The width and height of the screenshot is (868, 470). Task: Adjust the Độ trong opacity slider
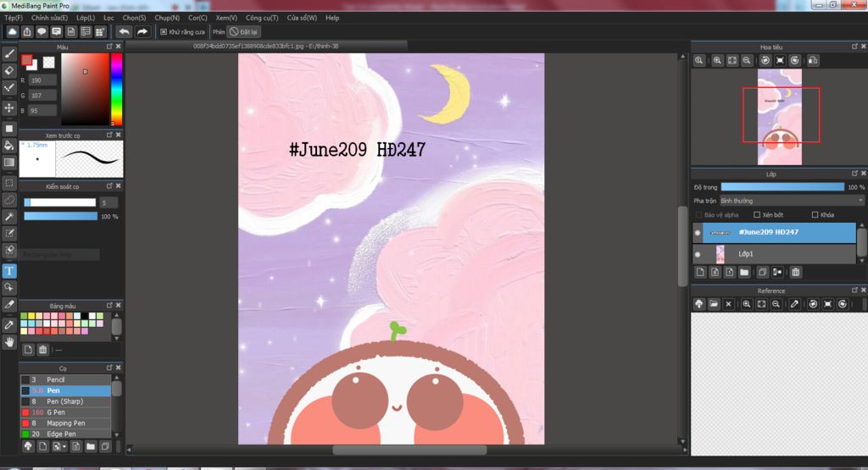782,187
